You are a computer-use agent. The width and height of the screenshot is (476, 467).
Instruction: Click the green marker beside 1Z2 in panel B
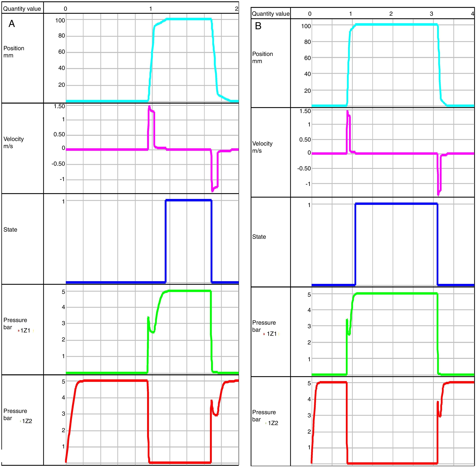(x=266, y=423)
